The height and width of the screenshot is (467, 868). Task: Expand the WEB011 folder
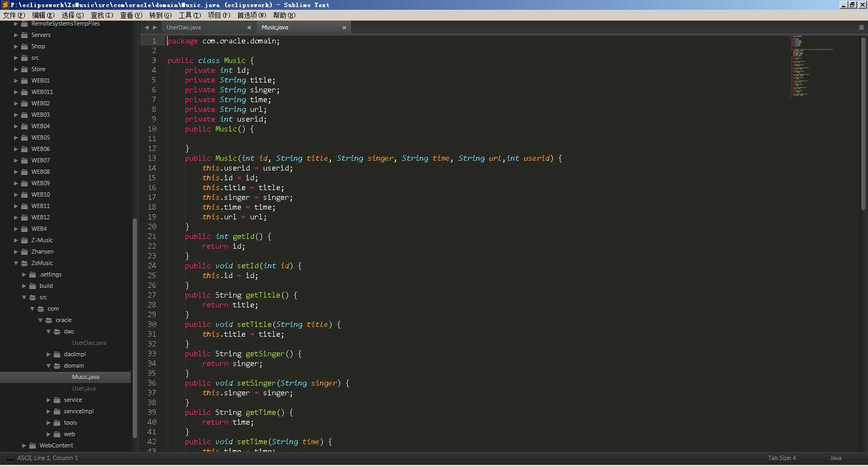pyautogui.click(x=16, y=92)
